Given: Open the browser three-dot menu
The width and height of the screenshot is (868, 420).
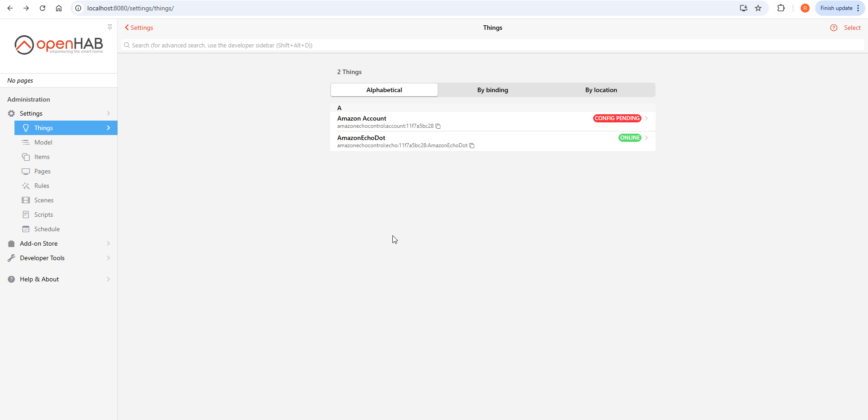Looking at the screenshot, I should pyautogui.click(x=858, y=8).
